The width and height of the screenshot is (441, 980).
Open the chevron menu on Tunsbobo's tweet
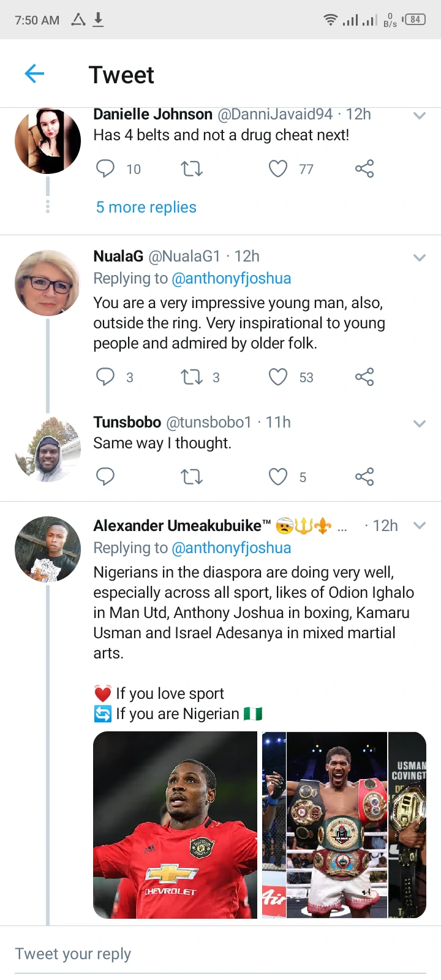[x=420, y=423]
